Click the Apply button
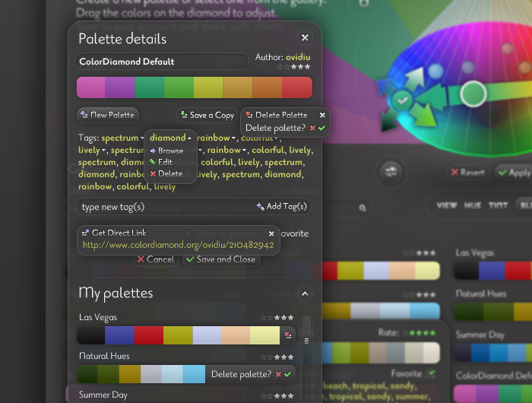532x403 pixels. (x=514, y=173)
